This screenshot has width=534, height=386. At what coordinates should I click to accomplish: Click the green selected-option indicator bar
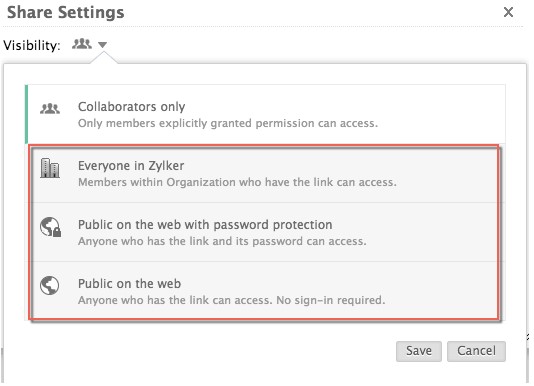27,114
